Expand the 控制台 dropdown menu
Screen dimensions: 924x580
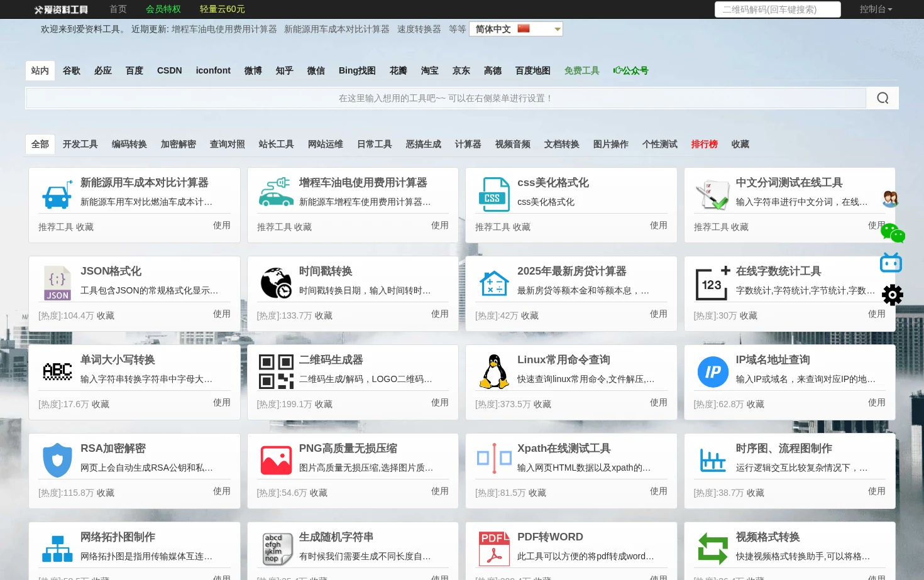[876, 9]
